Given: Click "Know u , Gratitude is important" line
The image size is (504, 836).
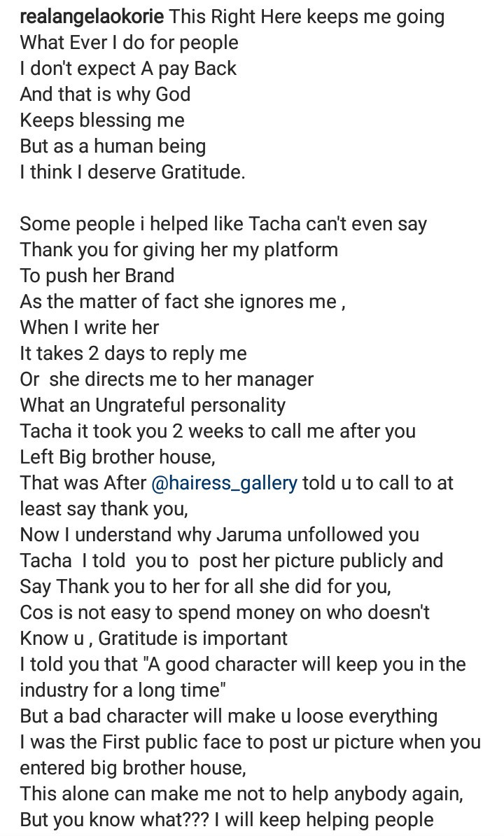Looking at the screenshot, I should coord(153,639).
